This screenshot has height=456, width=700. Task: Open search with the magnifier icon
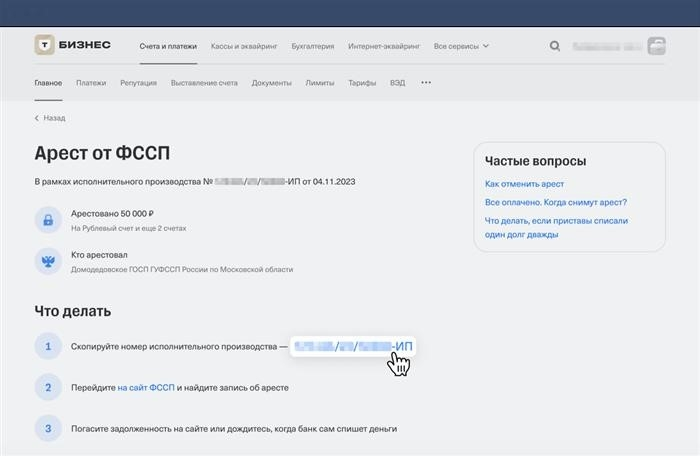click(x=555, y=46)
